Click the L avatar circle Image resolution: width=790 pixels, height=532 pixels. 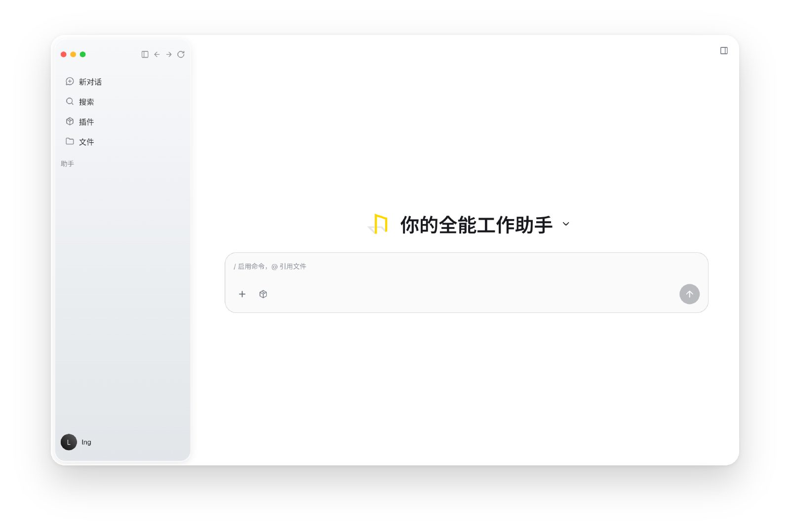pyautogui.click(x=69, y=442)
